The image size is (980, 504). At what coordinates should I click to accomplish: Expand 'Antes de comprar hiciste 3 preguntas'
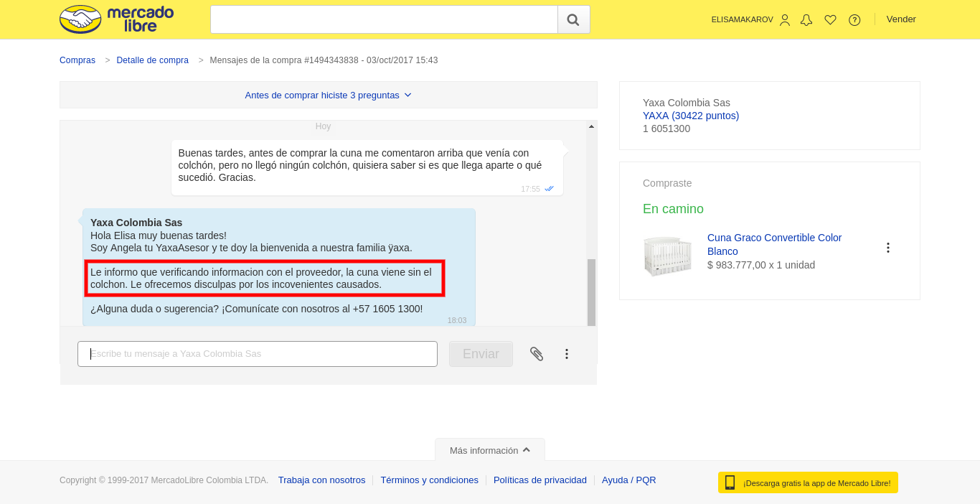329,95
